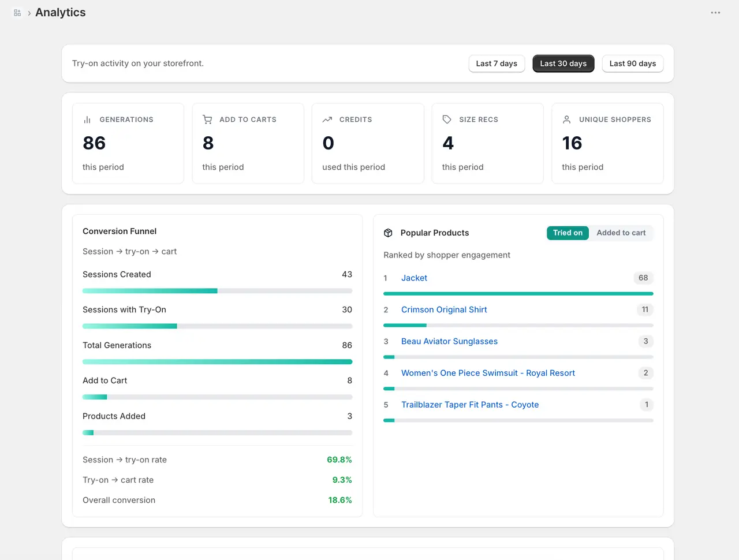The image size is (739, 560).
Task: Click the Add to Carts cart icon
Action: 207,120
